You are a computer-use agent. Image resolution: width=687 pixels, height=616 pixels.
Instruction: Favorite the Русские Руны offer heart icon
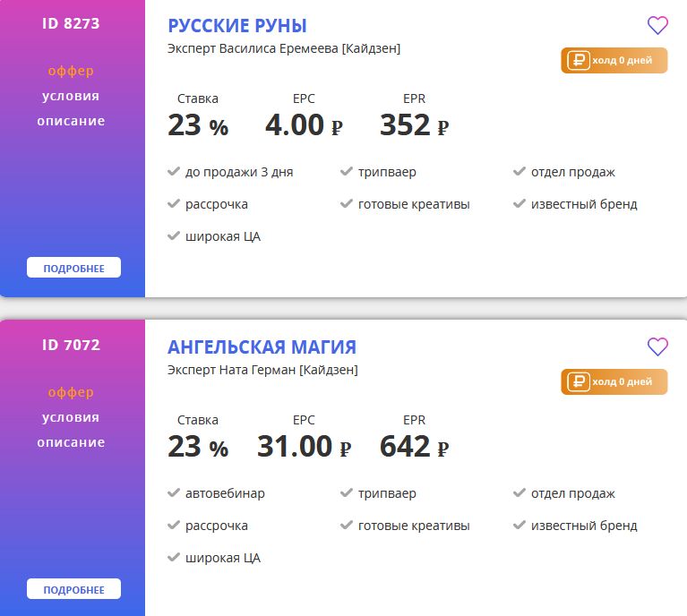657,25
